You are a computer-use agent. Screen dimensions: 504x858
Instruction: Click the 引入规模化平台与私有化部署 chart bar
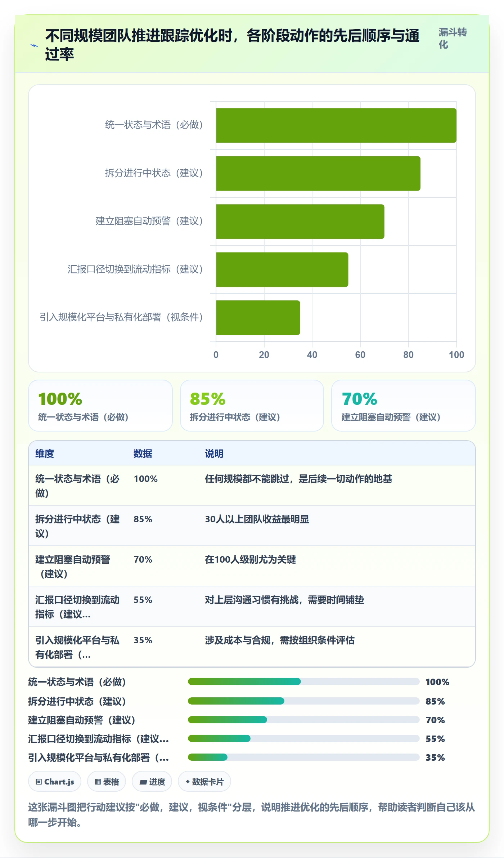click(258, 318)
